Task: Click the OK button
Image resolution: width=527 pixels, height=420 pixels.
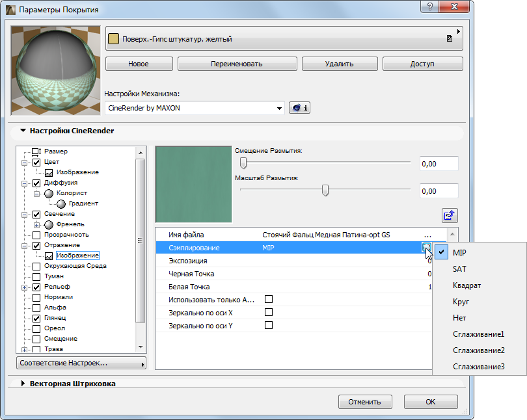Action: [431, 402]
